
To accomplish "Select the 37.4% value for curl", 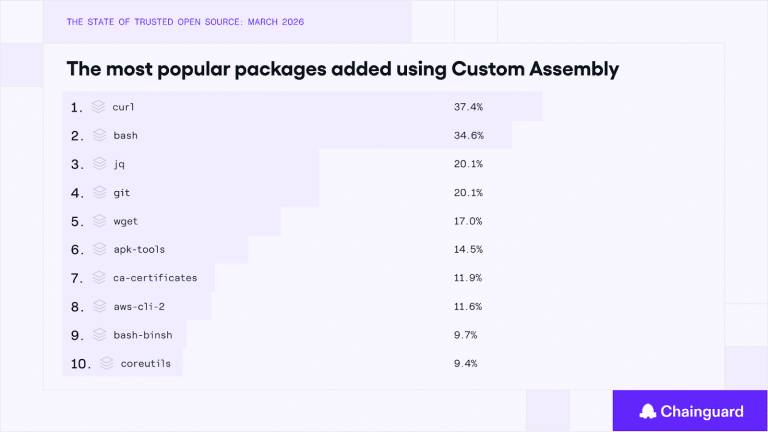I will [x=469, y=106].
